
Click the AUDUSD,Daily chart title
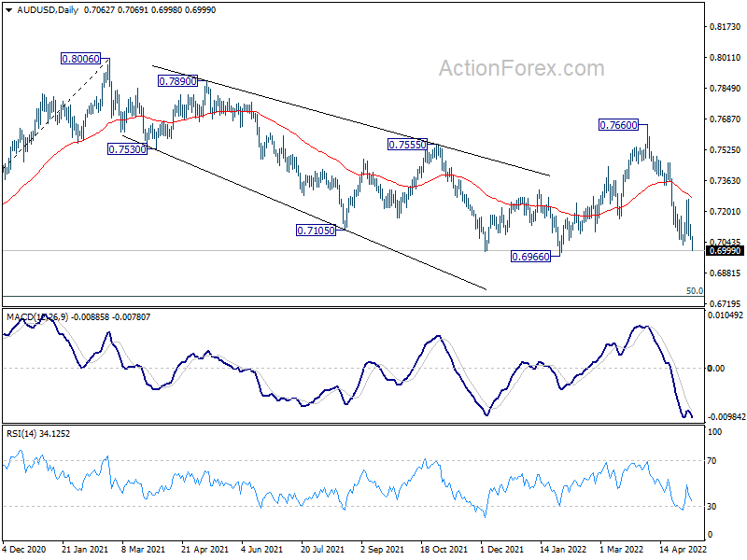[48, 10]
